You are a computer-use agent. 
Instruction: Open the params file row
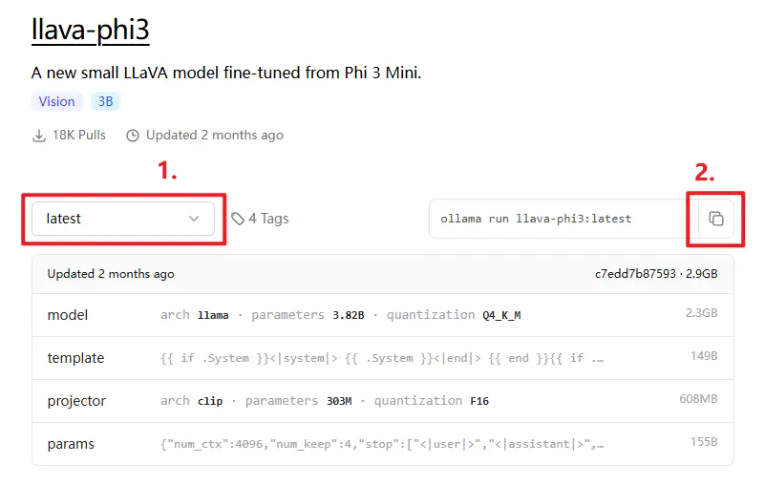coord(382,444)
